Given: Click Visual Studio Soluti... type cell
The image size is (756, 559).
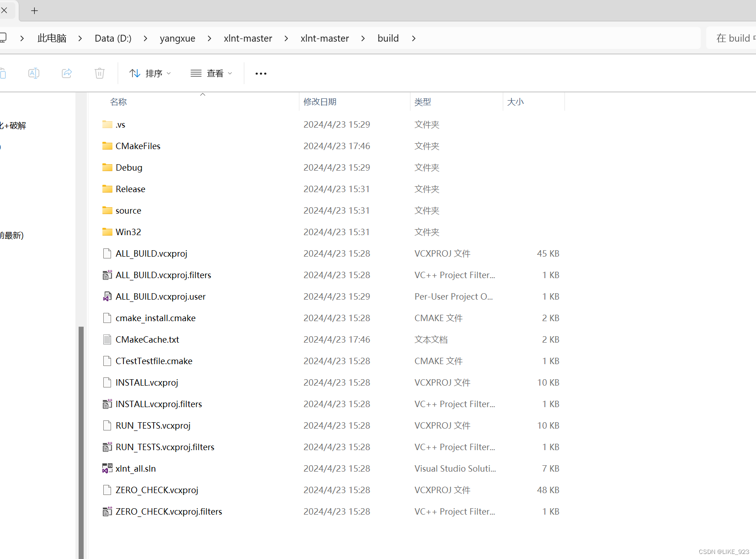Looking at the screenshot, I should click(x=455, y=468).
